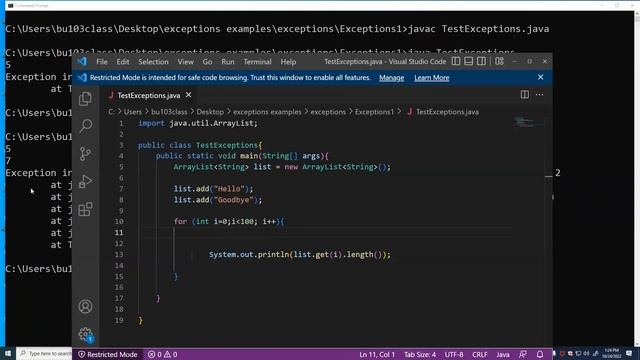Change UTF-8 file encoding

click(x=454, y=354)
